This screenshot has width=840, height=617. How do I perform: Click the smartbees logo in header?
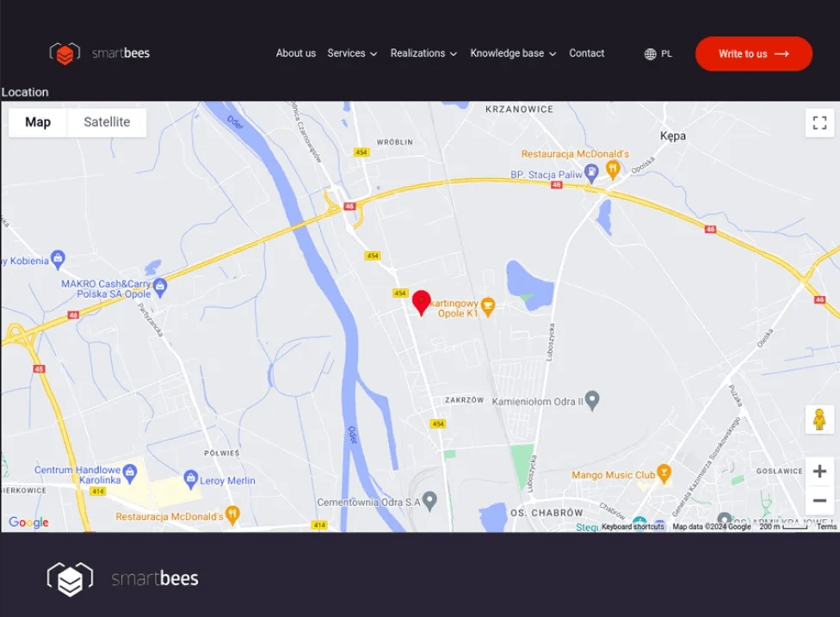click(100, 53)
